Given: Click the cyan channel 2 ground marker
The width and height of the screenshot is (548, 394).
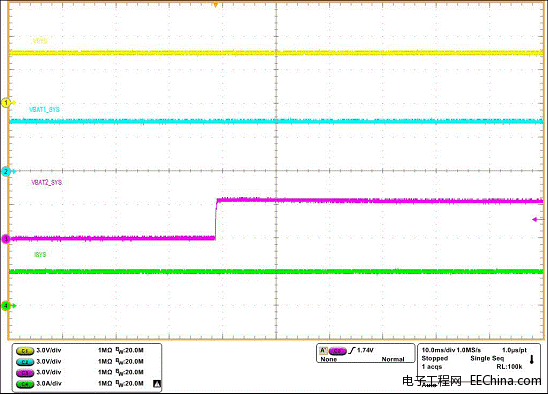Looking at the screenshot, I should coord(7,172).
